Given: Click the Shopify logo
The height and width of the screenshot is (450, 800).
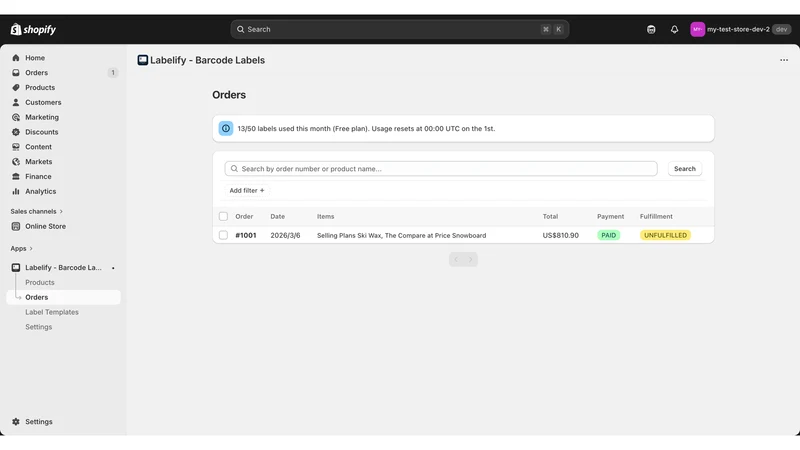Looking at the screenshot, I should [x=33, y=30].
